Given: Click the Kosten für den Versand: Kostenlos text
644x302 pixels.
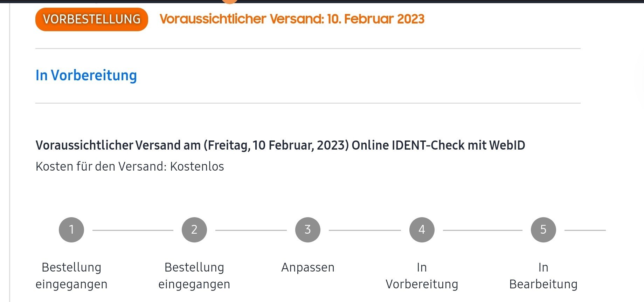Looking at the screenshot, I should [x=130, y=166].
